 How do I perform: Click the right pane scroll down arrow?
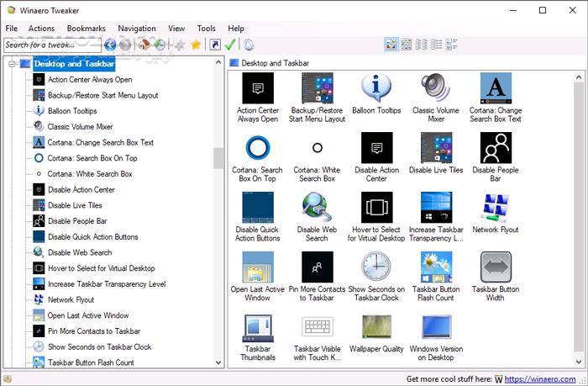pos(579,362)
